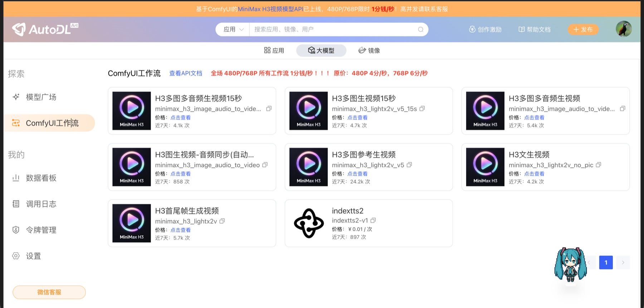The height and width of the screenshot is (308, 644).
Task: View price link for H3多图多音频生视频15秒
Action: (x=181, y=117)
